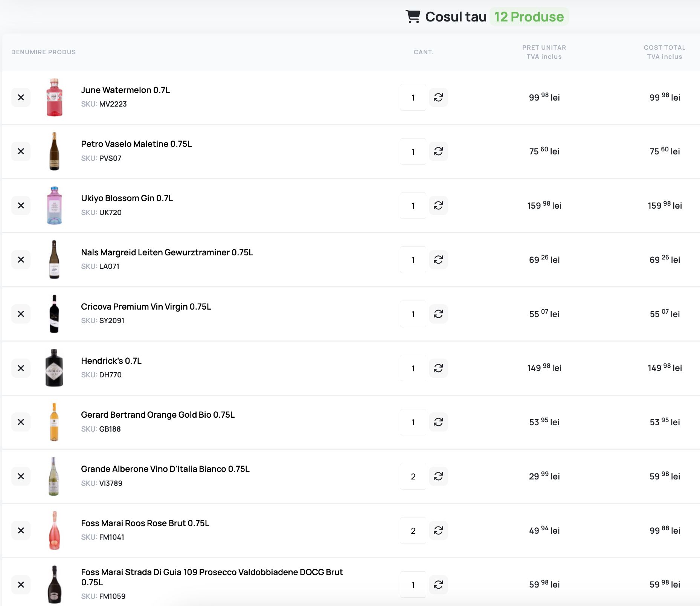Open Grande Alberone Vino D'Italia Bianco product

pos(165,469)
